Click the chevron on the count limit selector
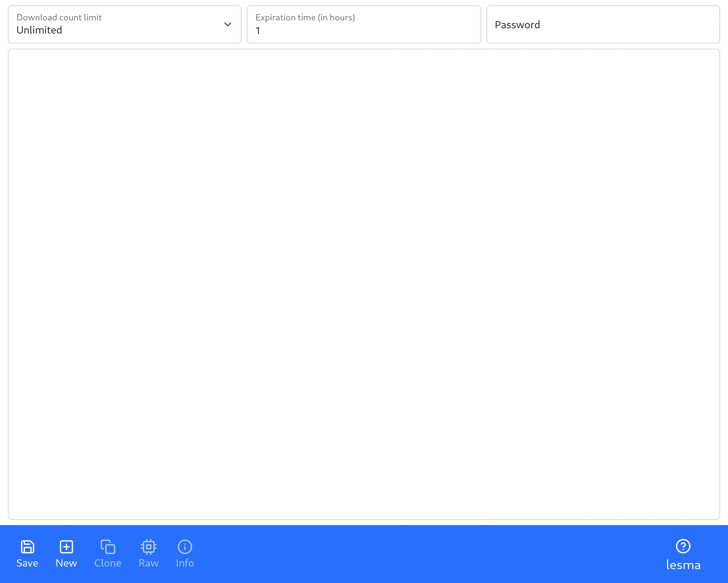Image resolution: width=728 pixels, height=583 pixels. click(x=228, y=24)
